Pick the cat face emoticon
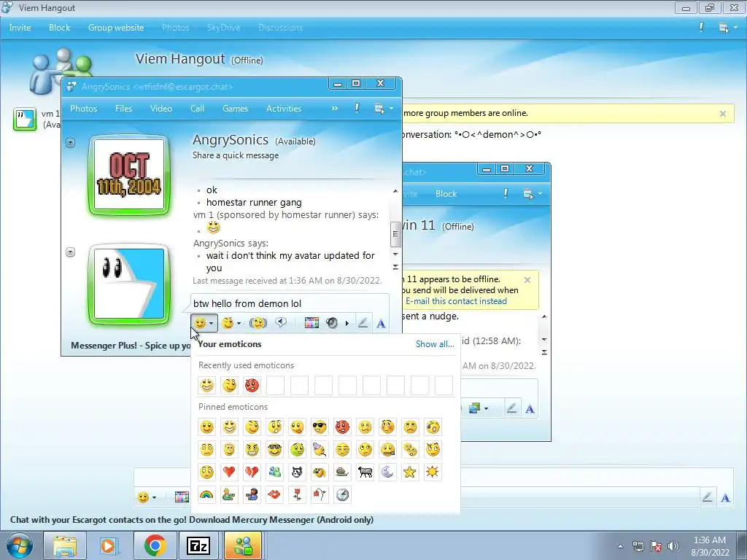The height and width of the screenshot is (560, 747). click(x=298, y=472)
